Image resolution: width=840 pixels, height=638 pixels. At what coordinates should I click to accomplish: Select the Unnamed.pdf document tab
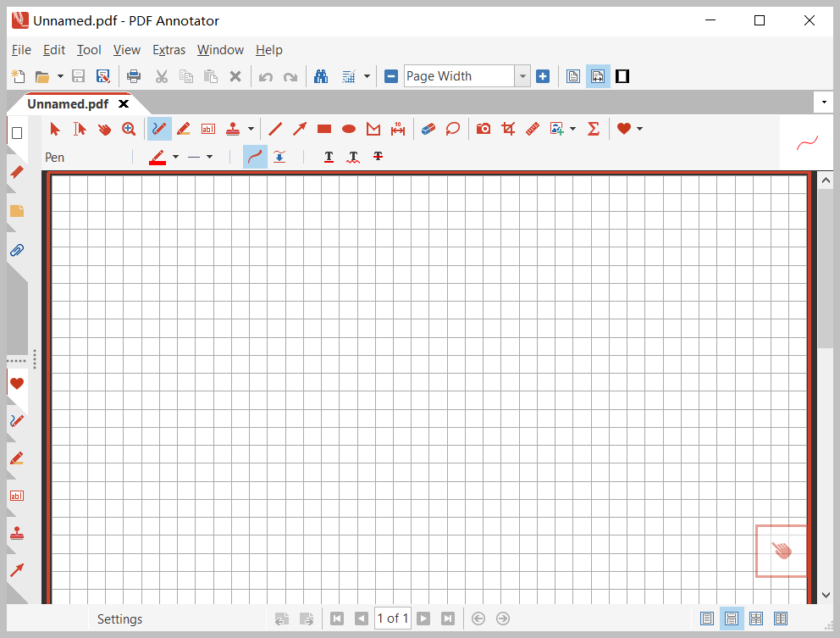pos(68,103)
